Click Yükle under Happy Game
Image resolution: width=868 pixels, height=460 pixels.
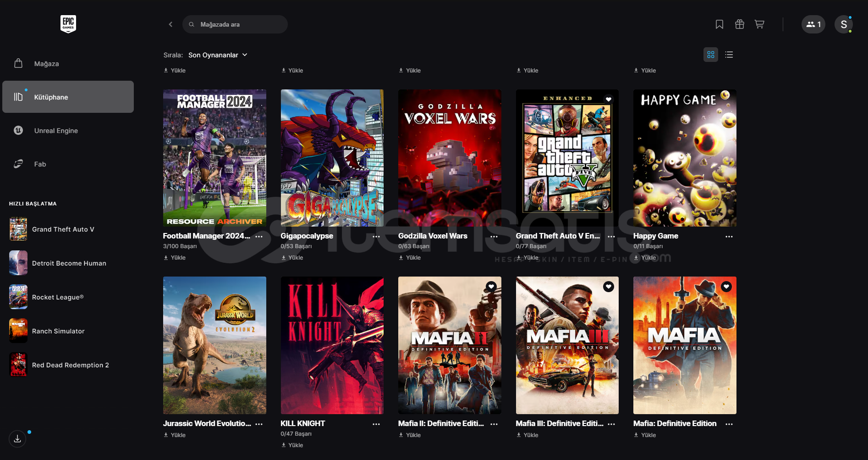click(645, 258)
